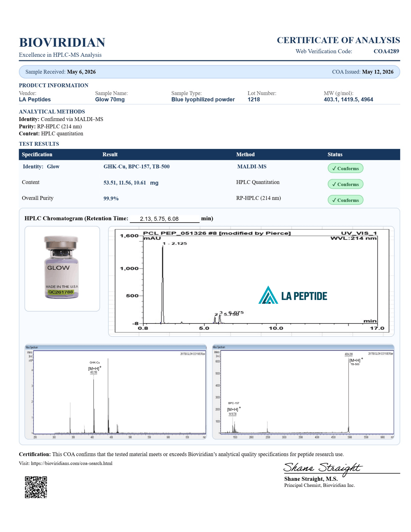Click the LA Peptides vendor name
411x532 pixels.
(x=35, y=99)
